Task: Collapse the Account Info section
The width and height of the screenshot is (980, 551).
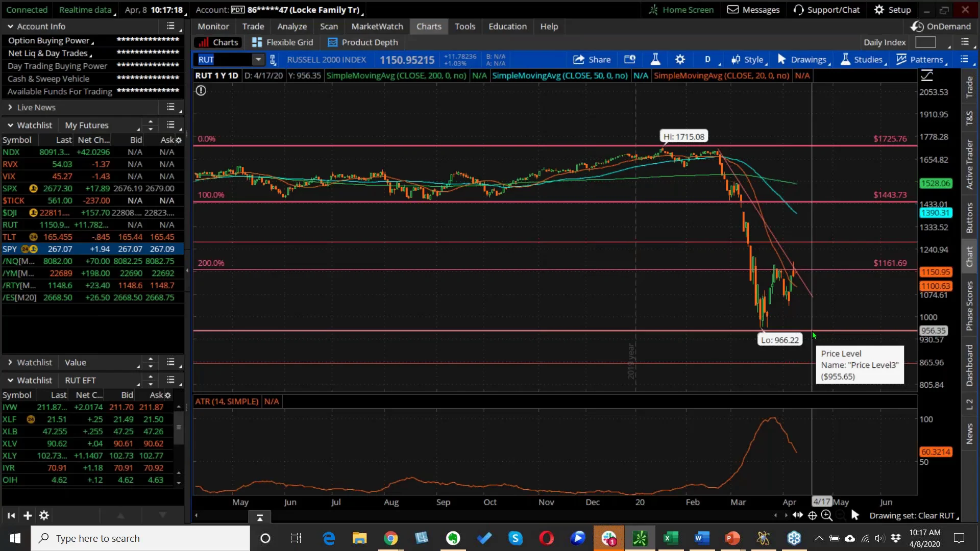Action: pos(10,27)
